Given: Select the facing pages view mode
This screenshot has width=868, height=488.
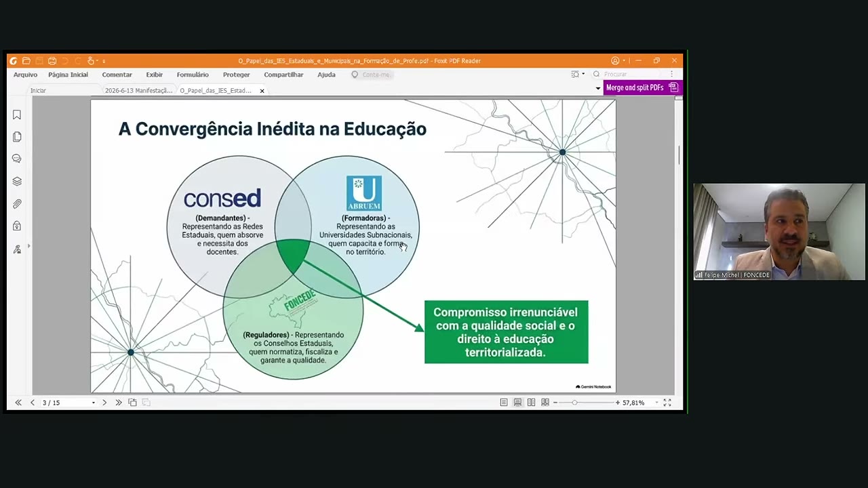Looking at the screenshot, I should click(x=531, y=403).
